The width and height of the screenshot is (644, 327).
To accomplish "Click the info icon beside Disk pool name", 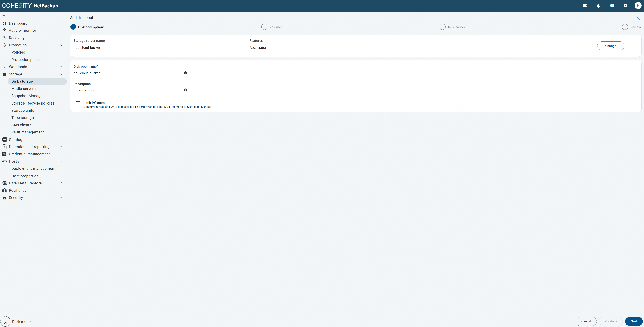I will [x=186, y=73].
